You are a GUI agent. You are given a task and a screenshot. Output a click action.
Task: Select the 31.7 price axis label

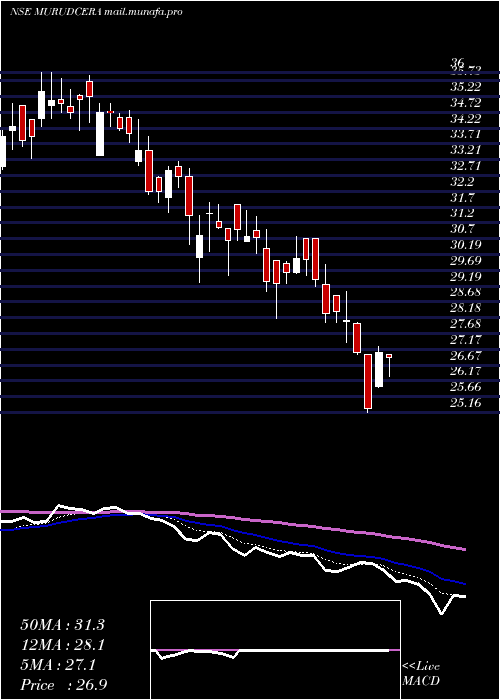coord(462,198)
